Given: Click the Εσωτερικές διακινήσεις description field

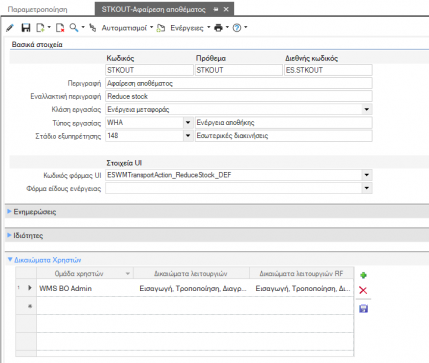Looking at the screenshot, I should 284,136.
